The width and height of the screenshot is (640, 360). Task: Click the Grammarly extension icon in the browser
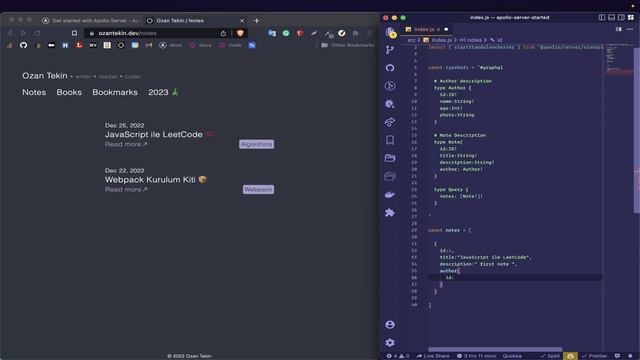click(286, 33)
